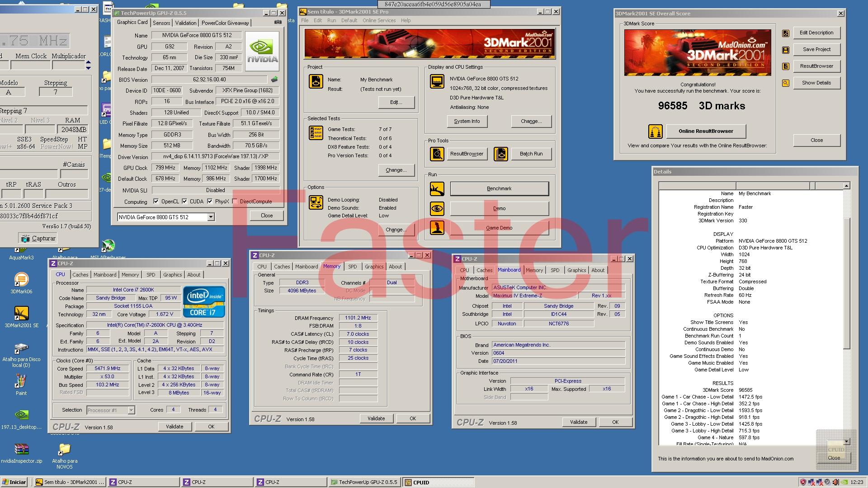Open the Atalho para NOVOS folder icon
The width and height of the screenshot is (868, 488).
pyautogui.click(x=65, y=455)
